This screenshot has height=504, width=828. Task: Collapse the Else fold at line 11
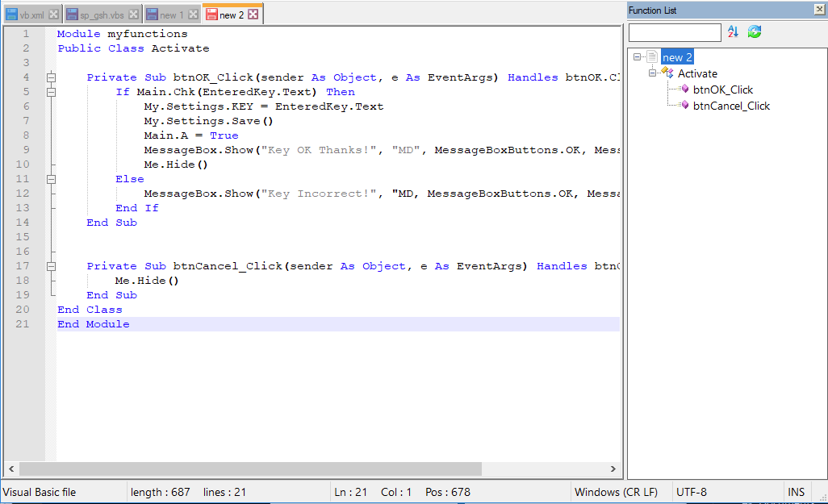point(51,180)
